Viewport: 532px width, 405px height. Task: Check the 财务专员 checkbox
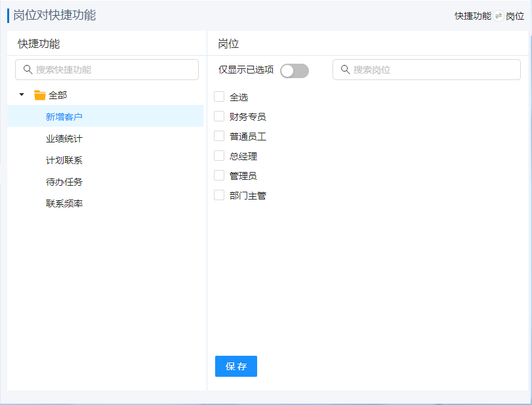pos(219,117)
